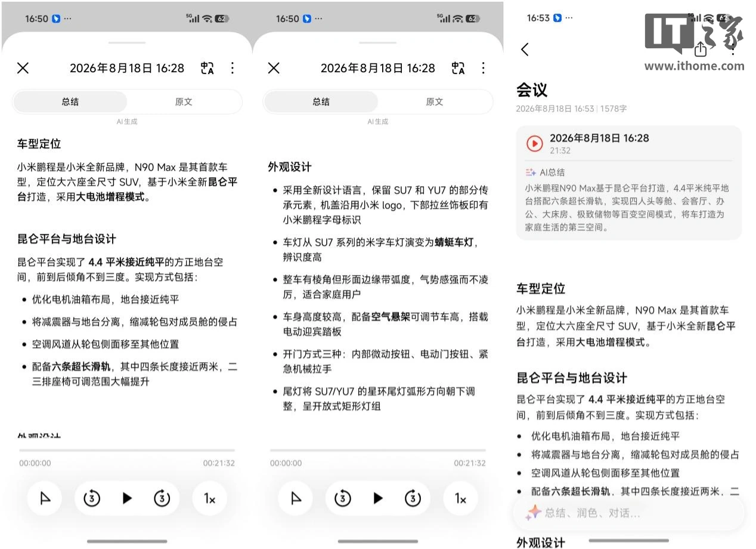Tap bullet mentioning 蜻蜓车灯 in middle phone screen

(380, 249)
